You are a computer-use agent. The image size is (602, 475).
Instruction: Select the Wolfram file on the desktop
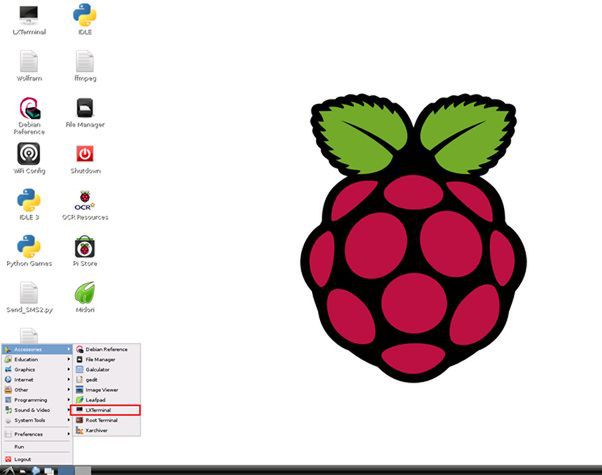pyautogui.click(x=29, y=61)
